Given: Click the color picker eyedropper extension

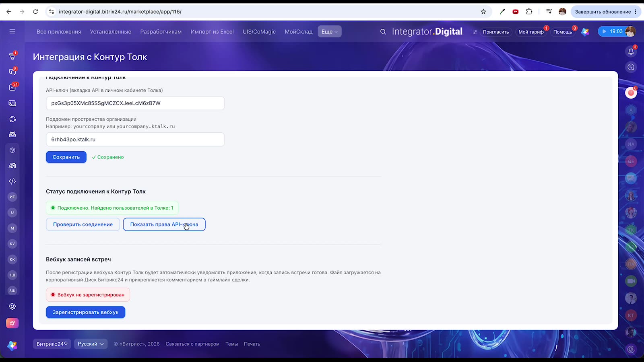Looking at the screenshot, I should click(x=502, y=12).
